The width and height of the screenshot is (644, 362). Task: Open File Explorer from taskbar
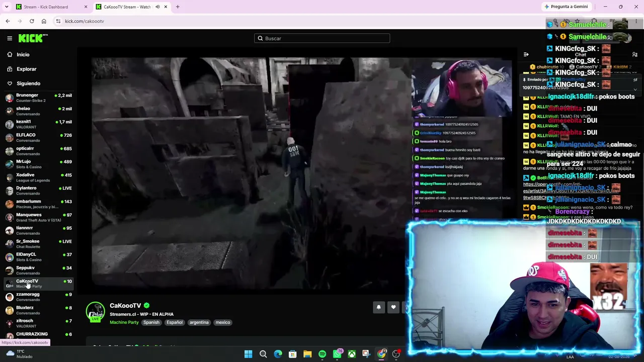click(307, 354)
